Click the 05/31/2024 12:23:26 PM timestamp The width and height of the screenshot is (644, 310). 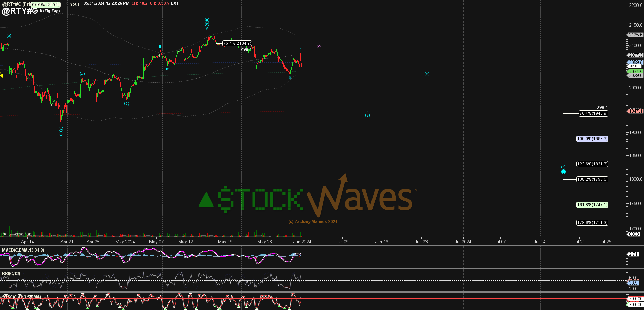click(x=106, y=3)
